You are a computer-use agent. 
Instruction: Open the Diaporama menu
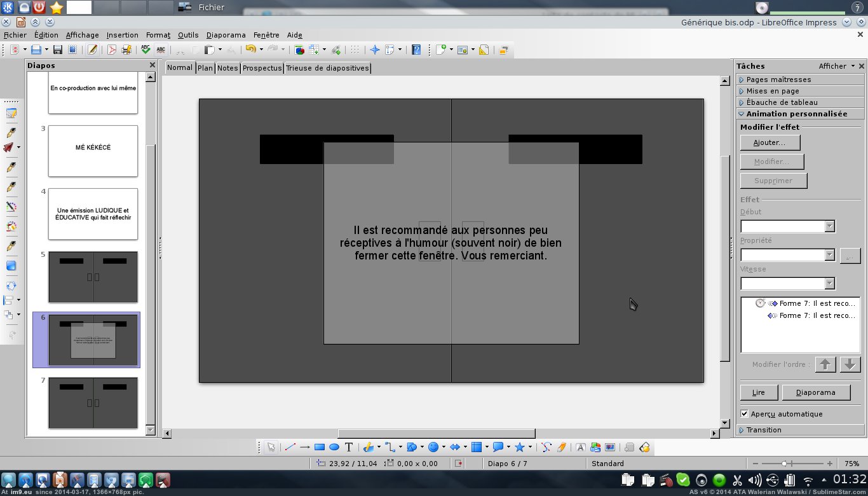pyautogui.click(x=226, y=35)
